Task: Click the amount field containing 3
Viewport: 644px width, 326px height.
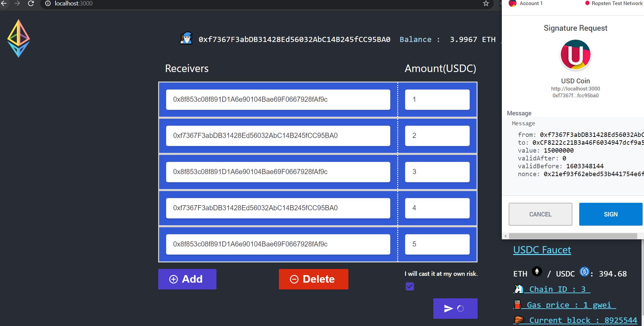Action: click(x=437, y=172)
